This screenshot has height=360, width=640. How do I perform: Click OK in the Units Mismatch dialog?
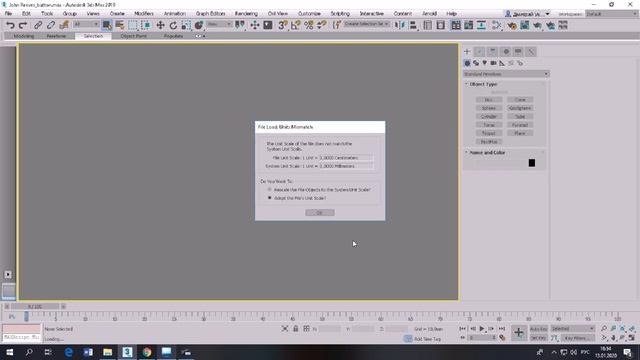pyautogui.click(x=320, y=213)
